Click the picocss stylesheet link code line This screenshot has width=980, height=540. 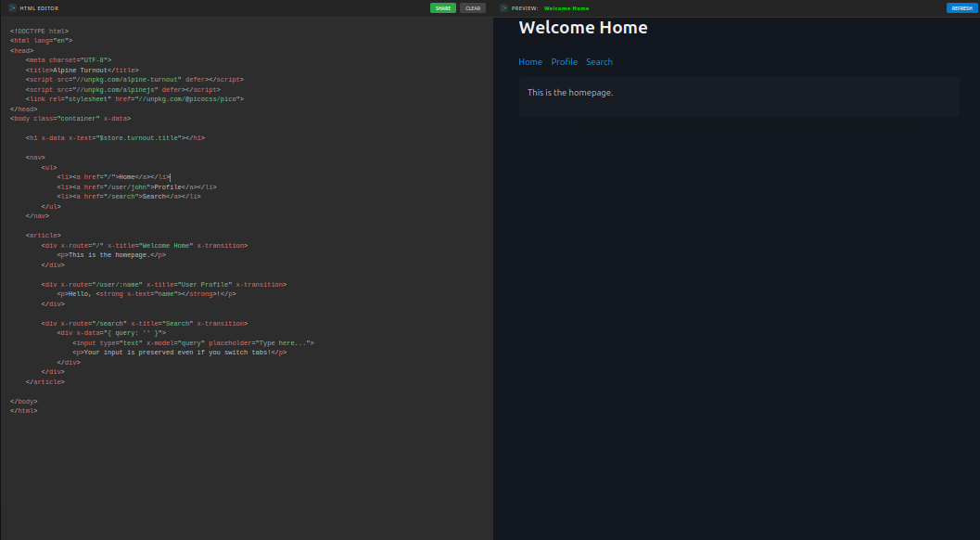click(x=134, y=98)
